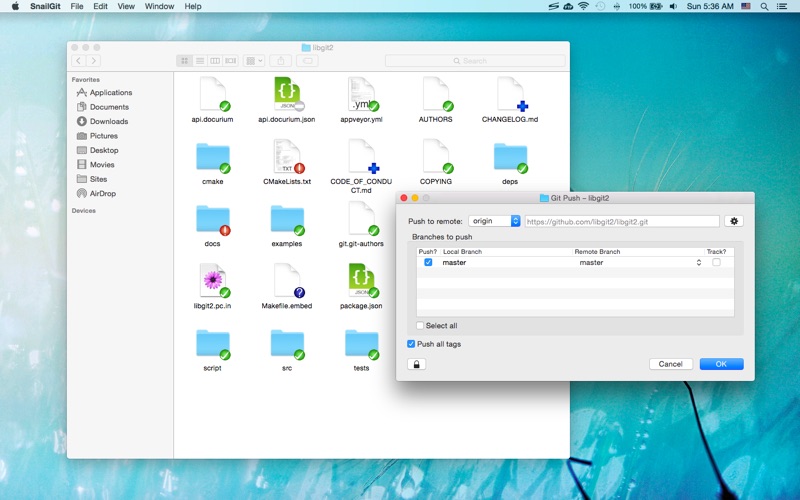Open the cmake folder
Image resolution: width=800 pixels, height=500 pixels.
[x=213, y=158]
